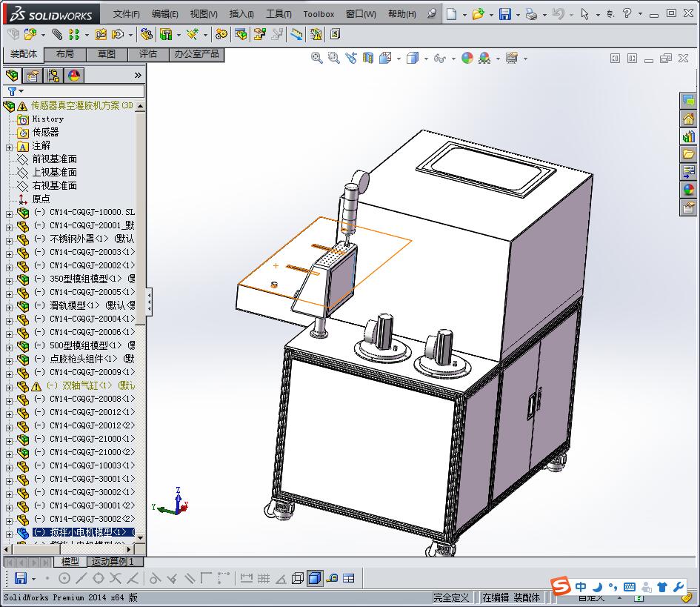The image size is (700, 607).
Task: Toggle the grid display icon in bottom toolbar
Action: (264, 578)
